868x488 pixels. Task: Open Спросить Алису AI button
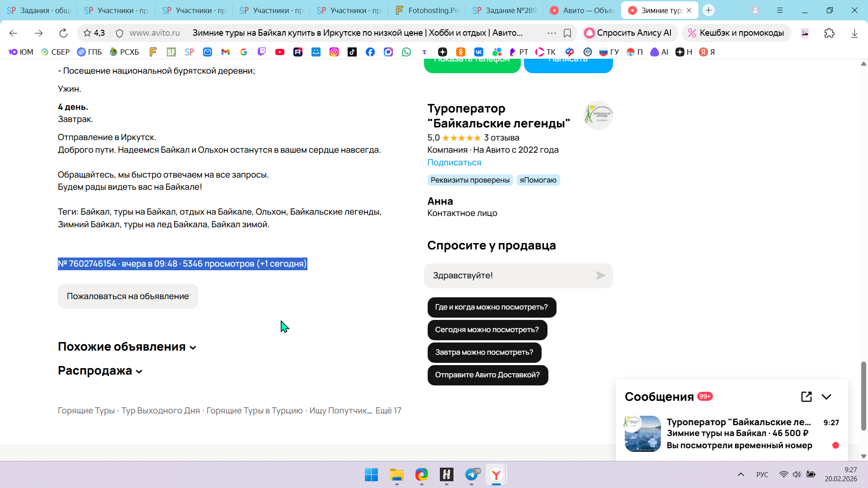(x=628, y=33)
